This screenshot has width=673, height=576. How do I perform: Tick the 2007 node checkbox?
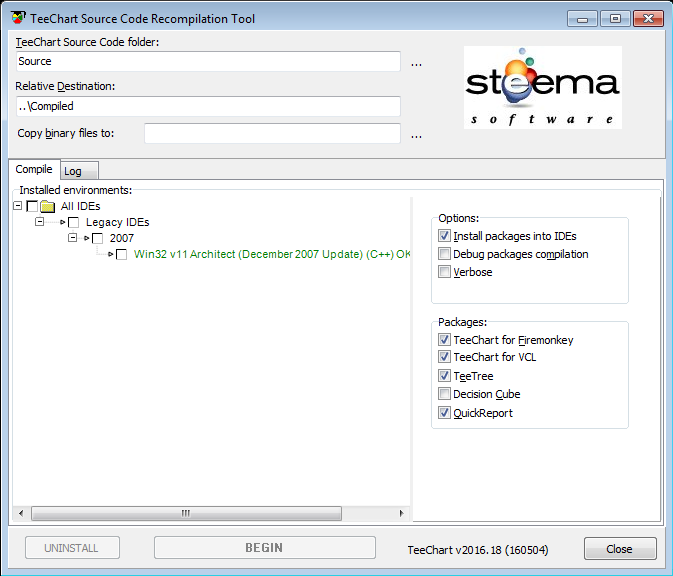pos(98,238)
